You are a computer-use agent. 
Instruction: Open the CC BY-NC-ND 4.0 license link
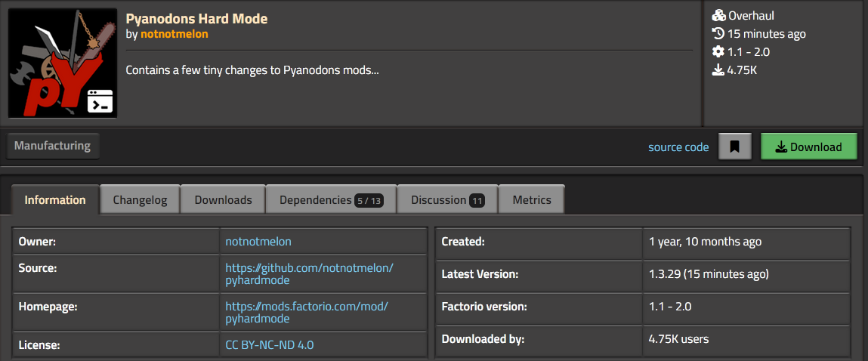(x=270, y=345)
